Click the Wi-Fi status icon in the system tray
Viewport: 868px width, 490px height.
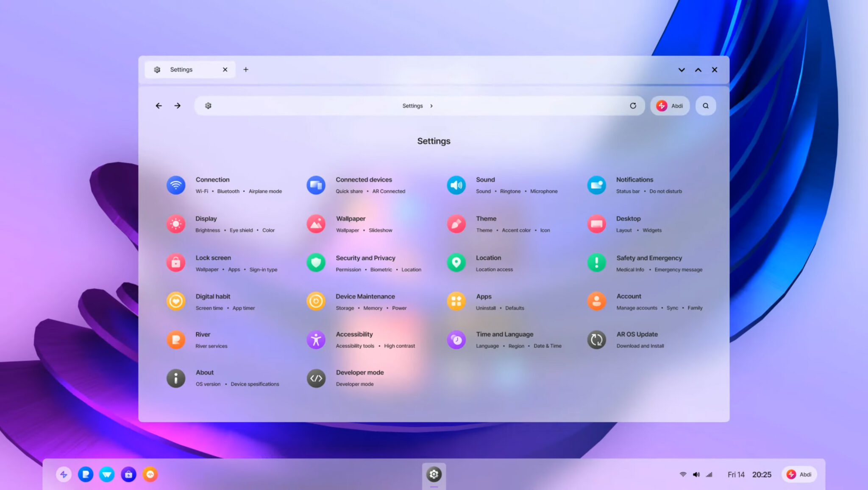pos(683,474)
